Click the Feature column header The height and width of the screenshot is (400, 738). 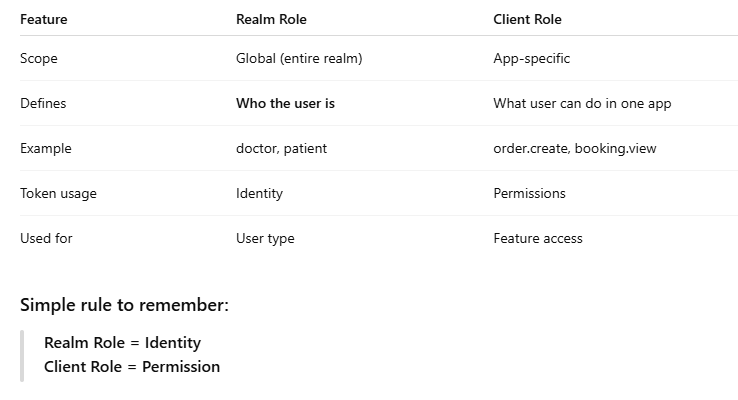[x=44, y=19]
